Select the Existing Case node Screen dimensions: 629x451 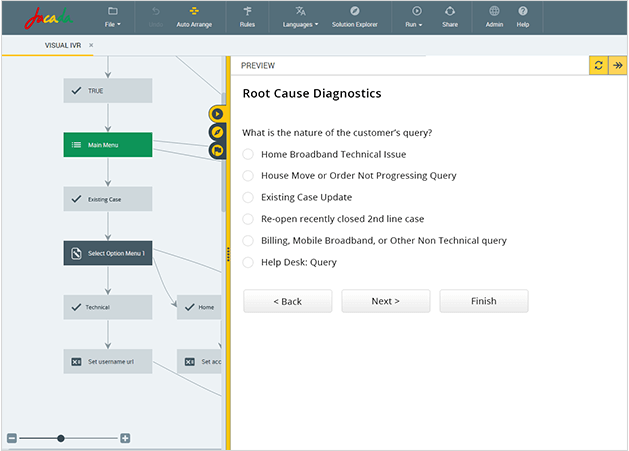point(108,199)
